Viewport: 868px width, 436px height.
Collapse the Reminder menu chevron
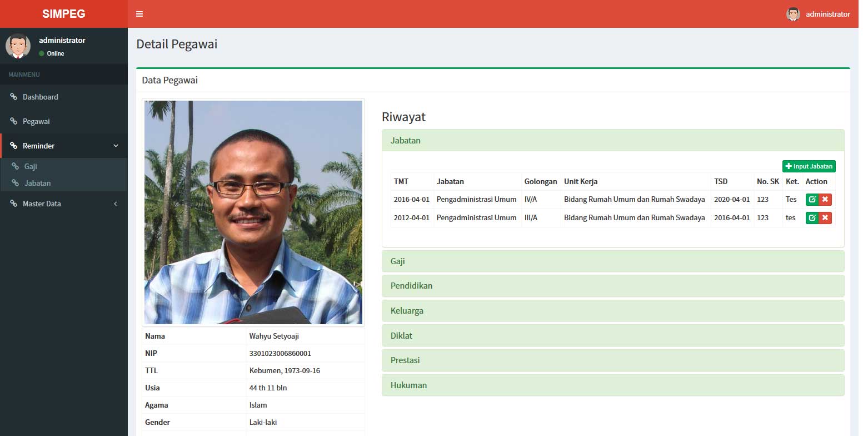pos(116,146)
